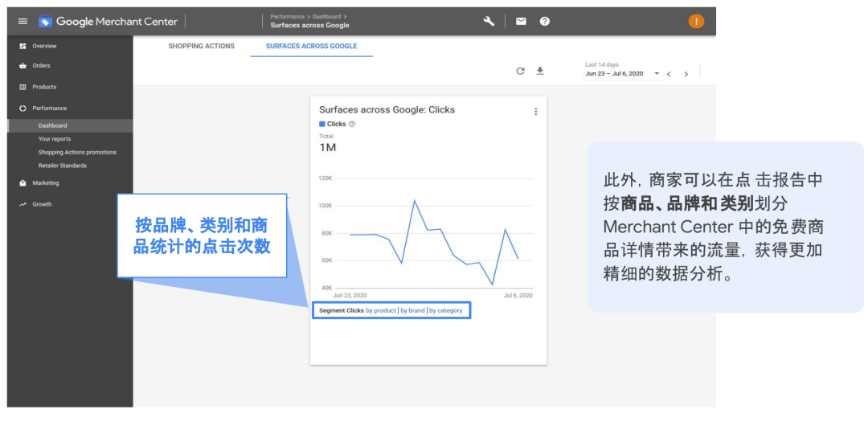Click Performance breadcrumb link

pos(287,17)
